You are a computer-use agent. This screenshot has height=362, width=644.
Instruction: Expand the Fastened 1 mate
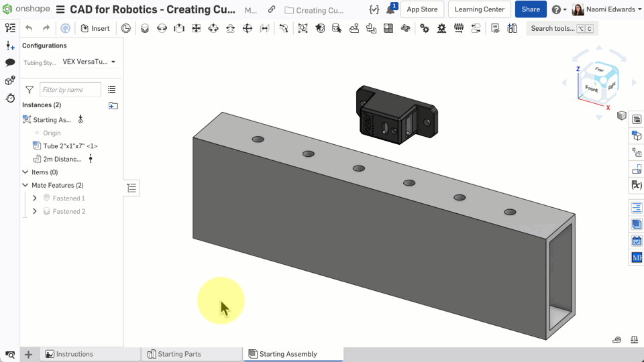tap(34, 198)
